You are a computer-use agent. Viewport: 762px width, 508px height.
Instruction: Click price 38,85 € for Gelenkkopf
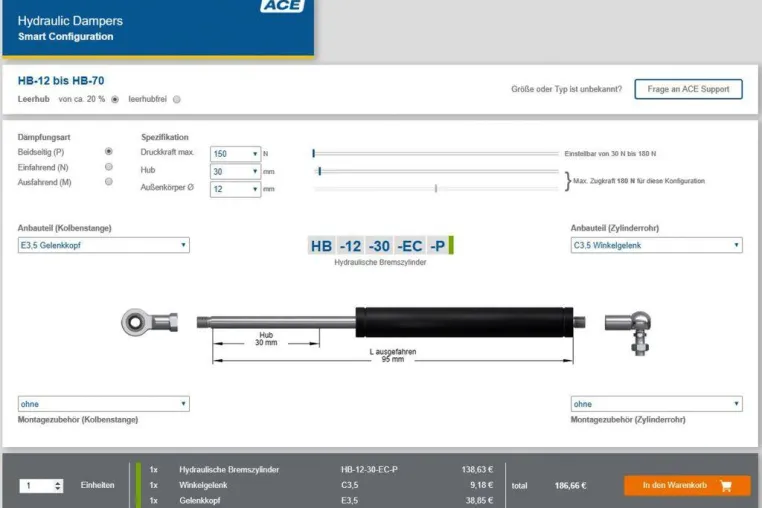[479, 500]
